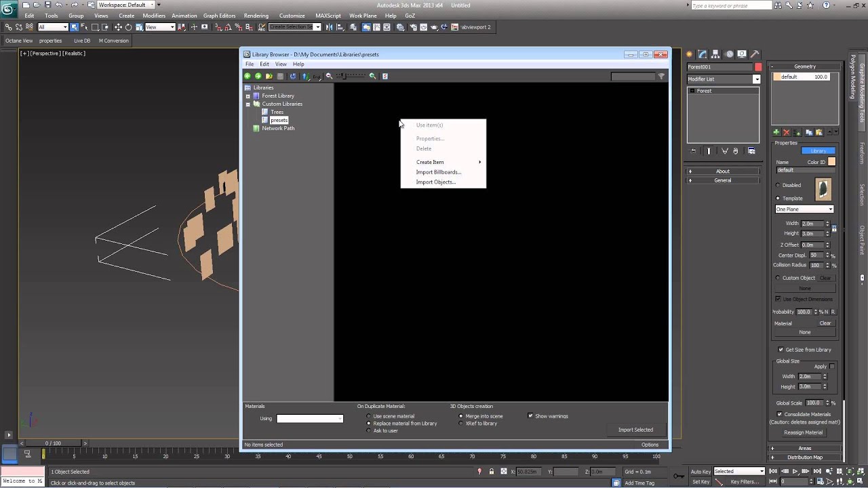
Task: Open the Library Browser Edit menu
Action: [x=264, y=64]
